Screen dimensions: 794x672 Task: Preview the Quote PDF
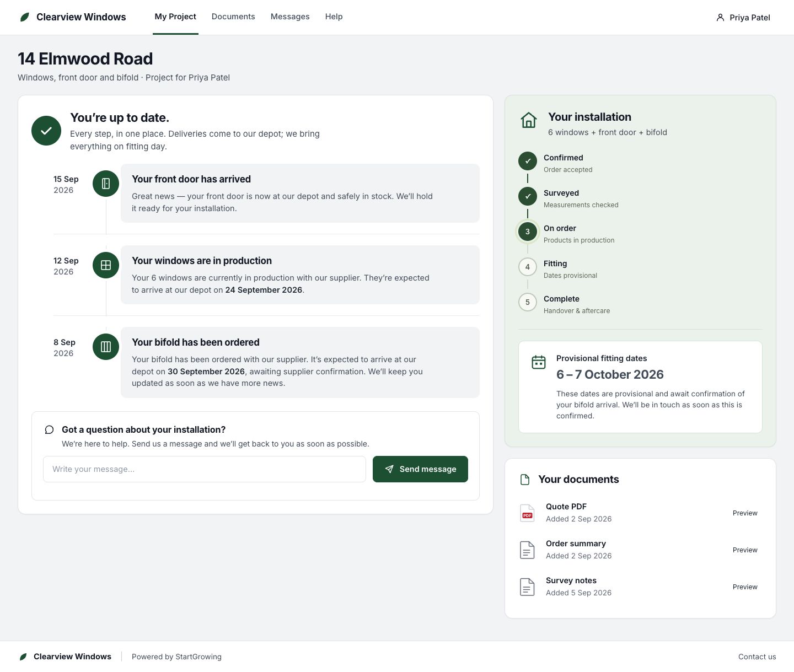[745, 513]
